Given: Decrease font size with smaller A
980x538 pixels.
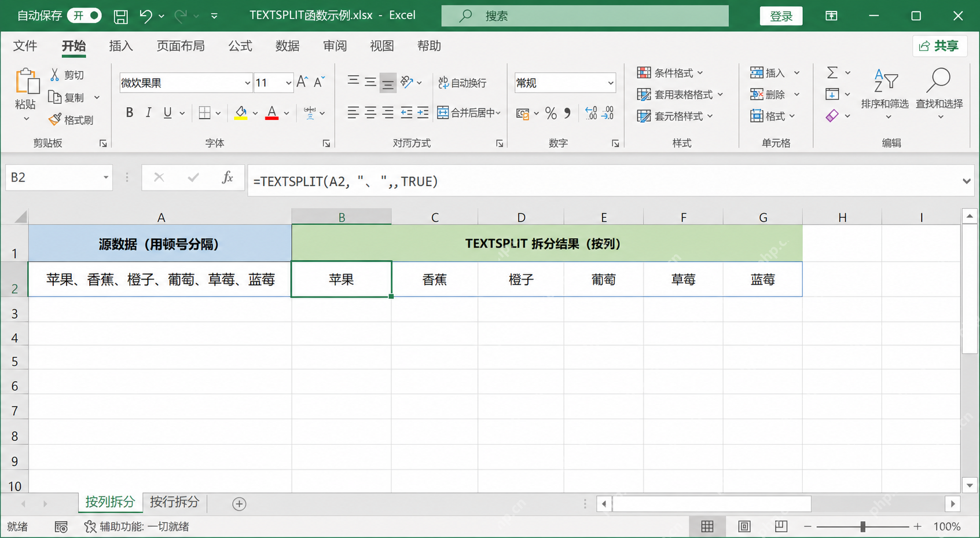Looking at the screenshot, I should (319, 82).
